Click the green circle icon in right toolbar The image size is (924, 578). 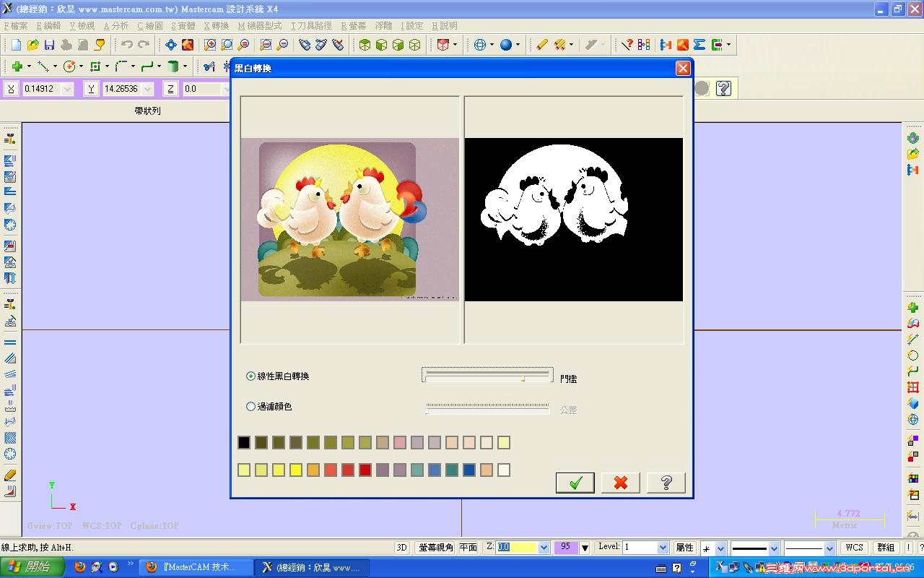click(913, 355)
